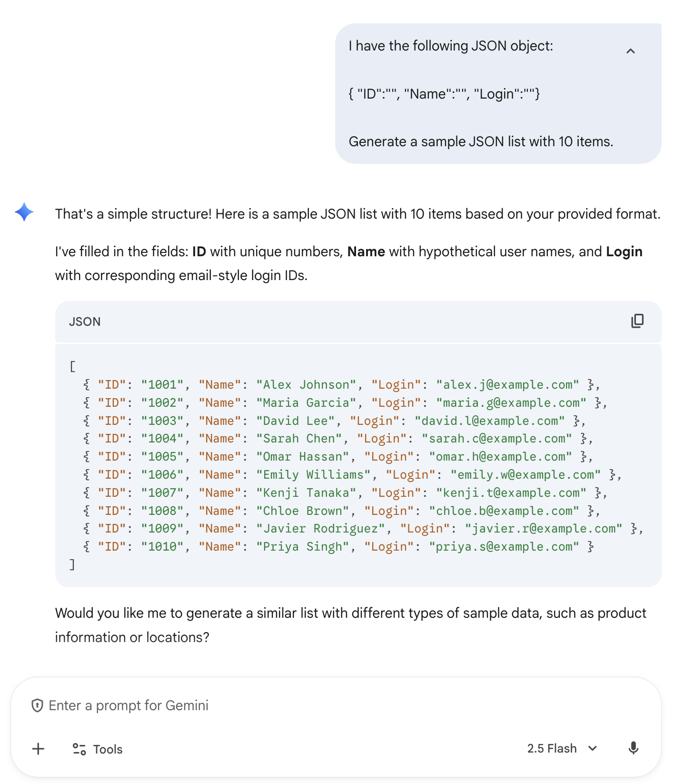Click the priya.s@example.com login value

click(x=504, y=547)
